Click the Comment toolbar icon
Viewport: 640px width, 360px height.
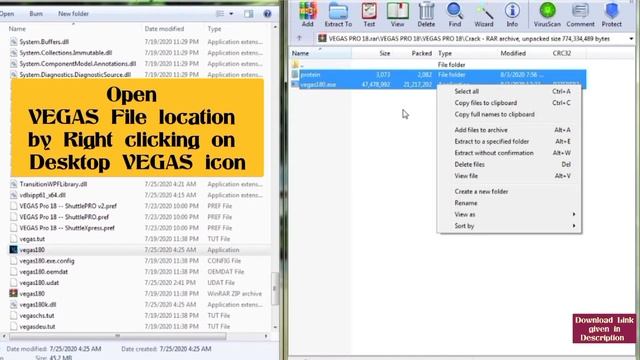tap(580, 14)
